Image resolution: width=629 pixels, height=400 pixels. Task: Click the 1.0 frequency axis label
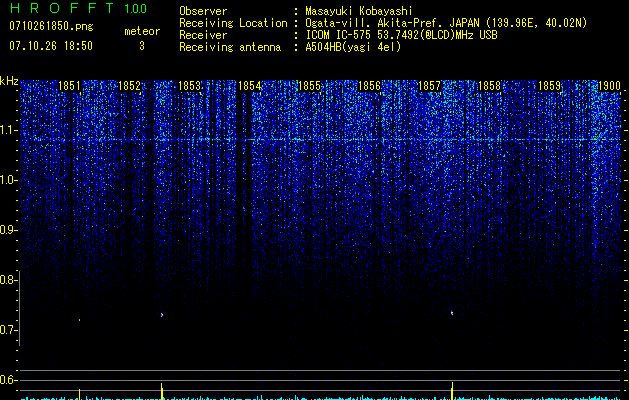pyautogui.click(x=7, y=180)
